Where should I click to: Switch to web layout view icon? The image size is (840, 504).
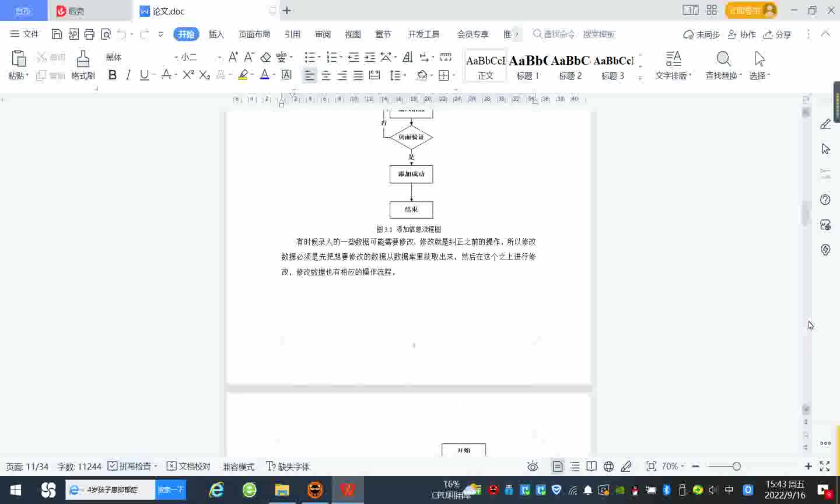pos(608,466)
